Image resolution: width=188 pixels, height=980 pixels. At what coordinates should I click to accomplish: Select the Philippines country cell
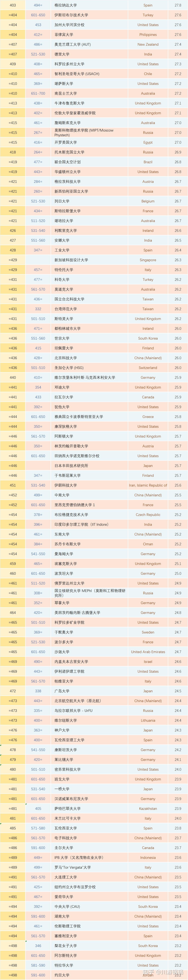click(x=148, y=35)
